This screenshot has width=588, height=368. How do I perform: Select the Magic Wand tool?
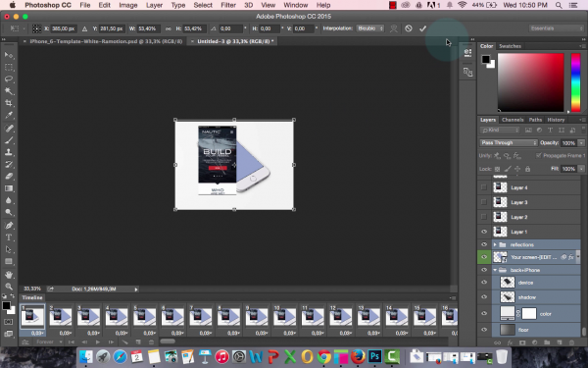(x=9, y=91)
